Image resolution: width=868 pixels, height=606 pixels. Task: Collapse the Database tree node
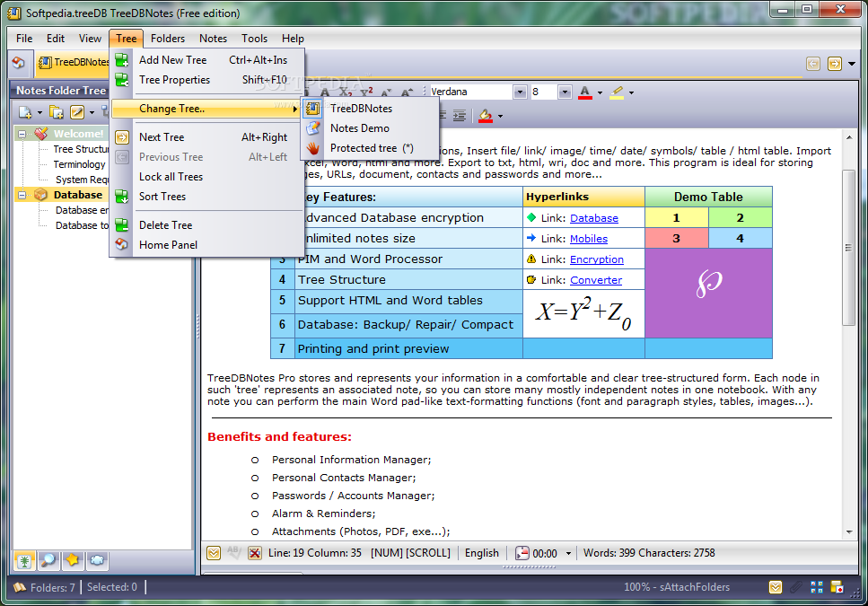pyautogui.click(x=22, y=195)
